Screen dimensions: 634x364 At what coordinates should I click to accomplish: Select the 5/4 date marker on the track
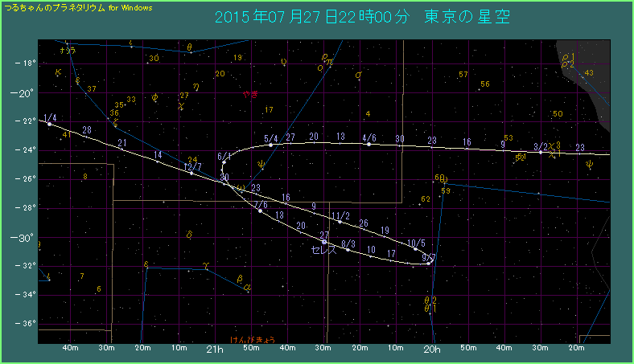[x=271, y=145]
